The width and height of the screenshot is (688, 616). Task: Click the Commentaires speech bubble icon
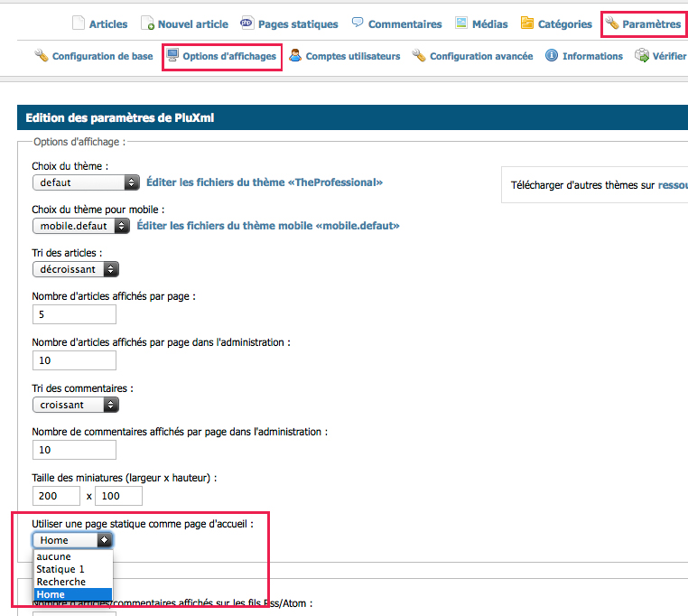[358, 23]
